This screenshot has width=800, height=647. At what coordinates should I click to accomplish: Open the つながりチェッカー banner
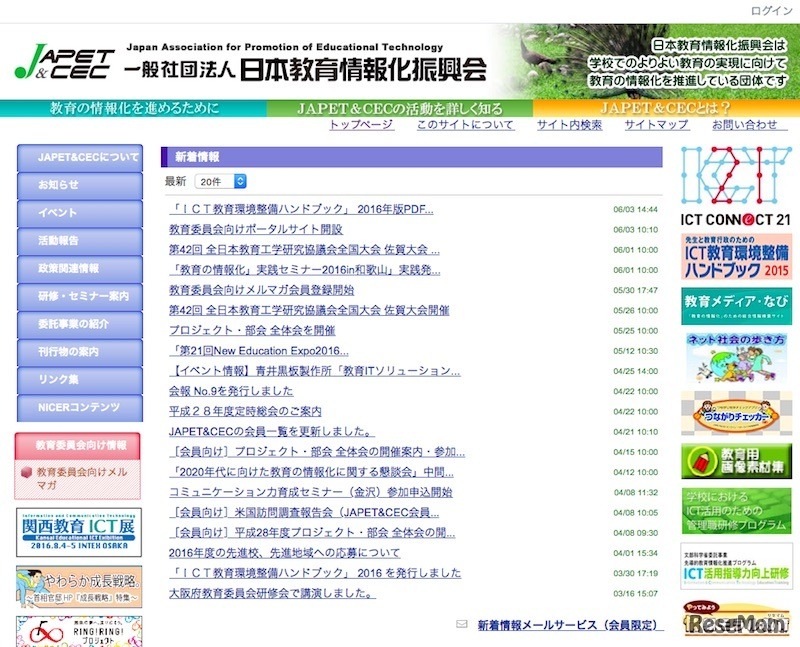[736, 413]
